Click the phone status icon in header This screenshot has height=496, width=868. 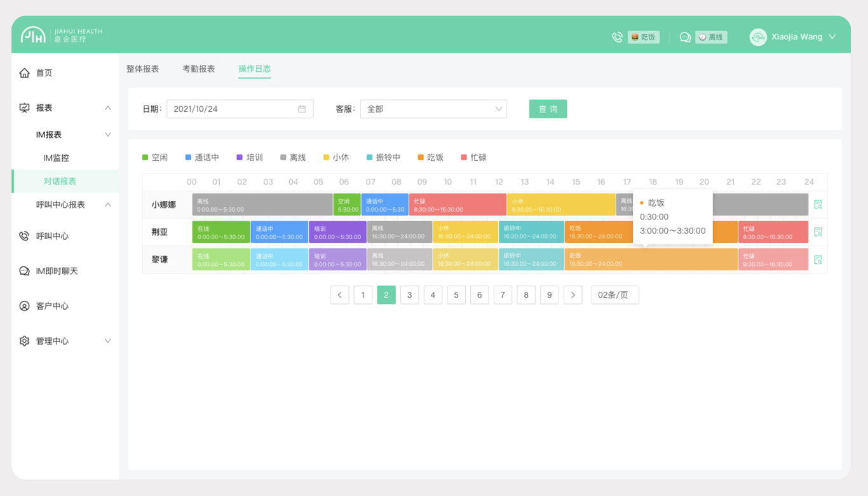pyautogui.click(x=617, y=38)
